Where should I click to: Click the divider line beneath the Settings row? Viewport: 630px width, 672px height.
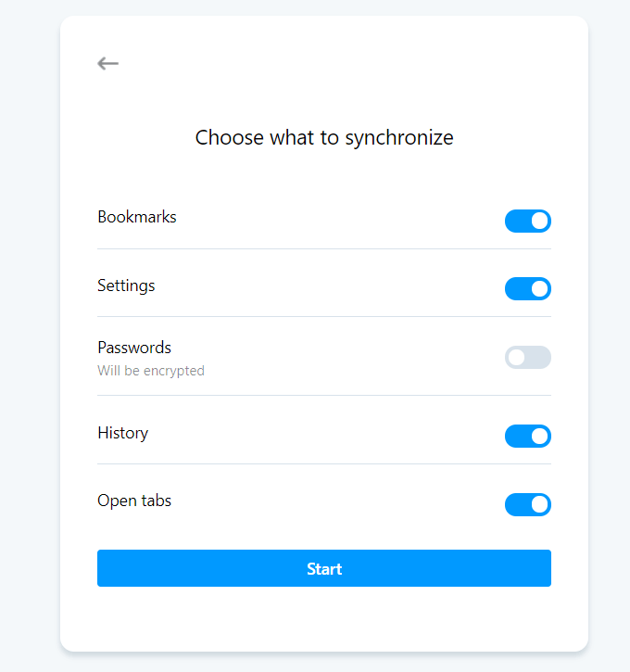tap(324, 316)
